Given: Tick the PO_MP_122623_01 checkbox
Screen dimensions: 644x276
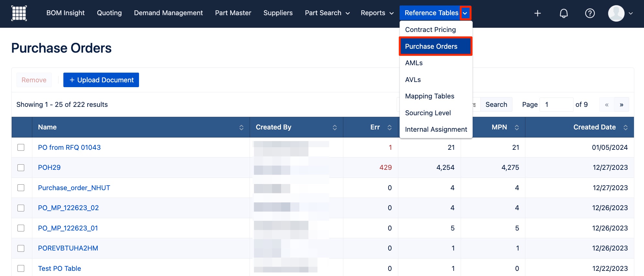Looking at the screenshot, I should point(21,228).
